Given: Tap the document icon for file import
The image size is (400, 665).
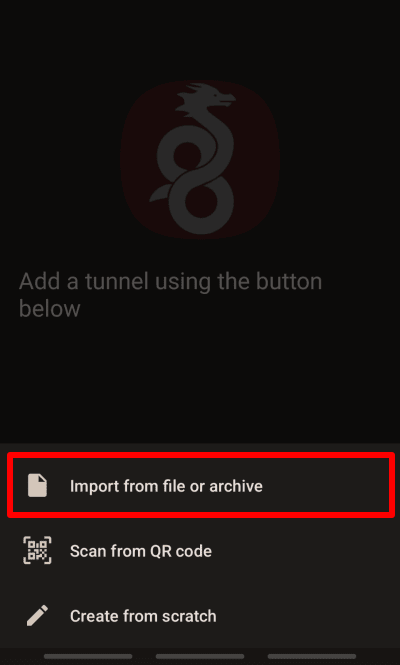Looking at the screenshot, I should point(37,486).
